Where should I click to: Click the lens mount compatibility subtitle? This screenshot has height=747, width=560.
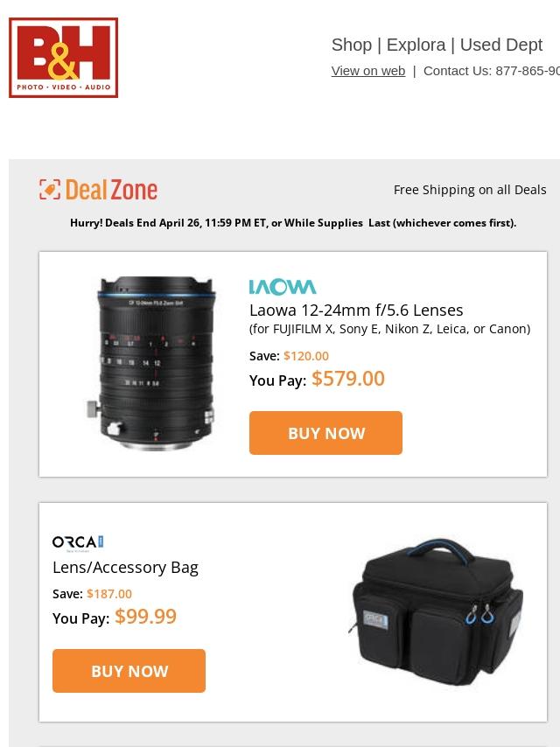pyautogui.click(x=390, y=329)
